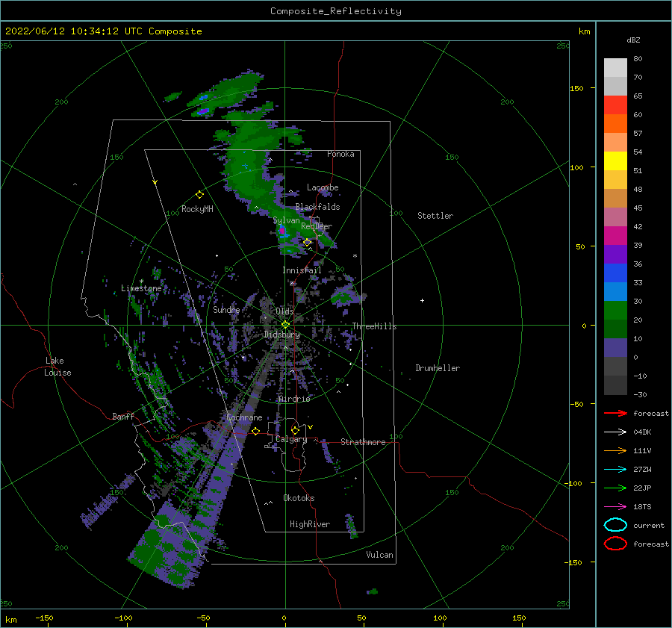This screenshot has height=628, width=672.
Task: Select the red swatch between 65 and 60 dBZ
Action: [615, 105]
